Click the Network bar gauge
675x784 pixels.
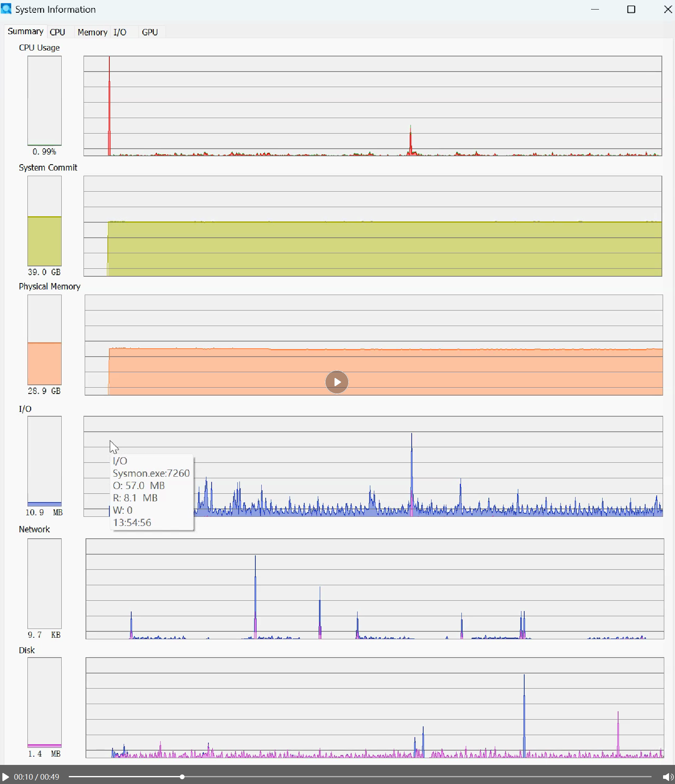(45, 584)
